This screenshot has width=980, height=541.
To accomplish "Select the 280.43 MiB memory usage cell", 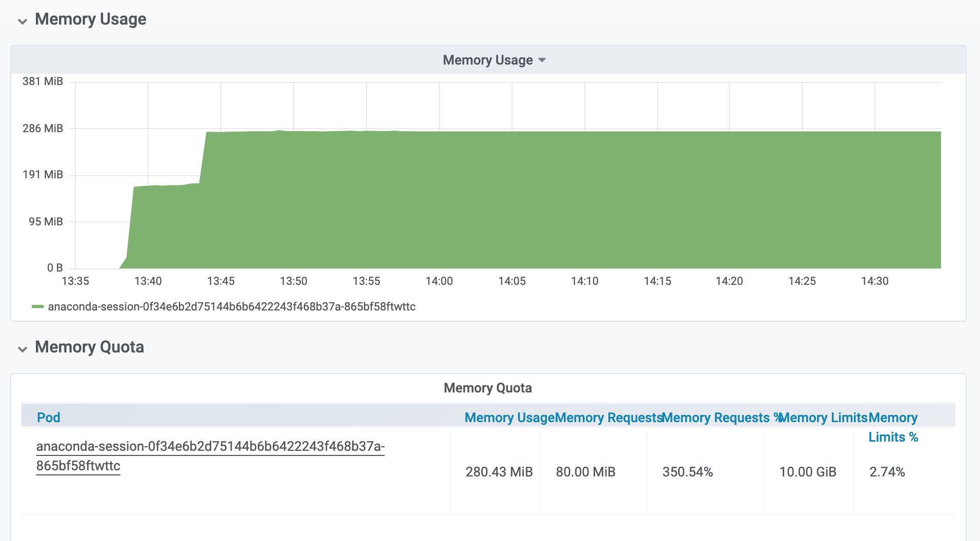I will click(x=499, y=472).
